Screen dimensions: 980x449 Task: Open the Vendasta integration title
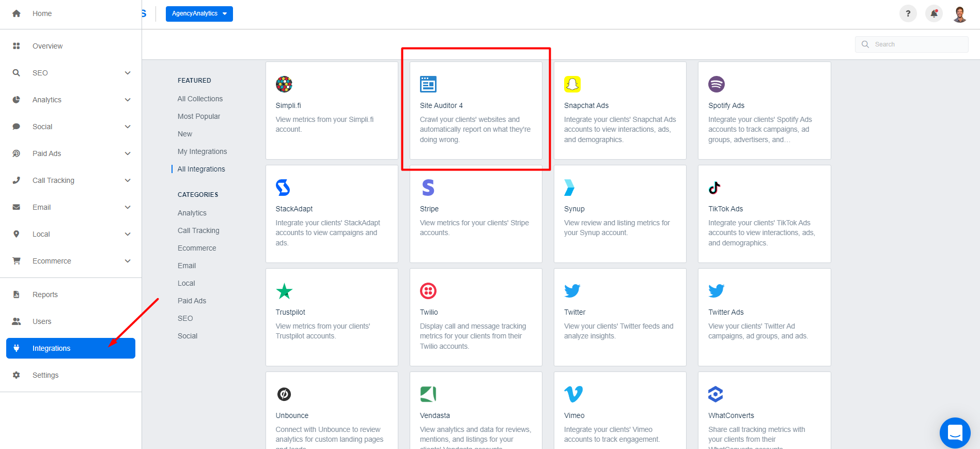(x=435, y=415)
